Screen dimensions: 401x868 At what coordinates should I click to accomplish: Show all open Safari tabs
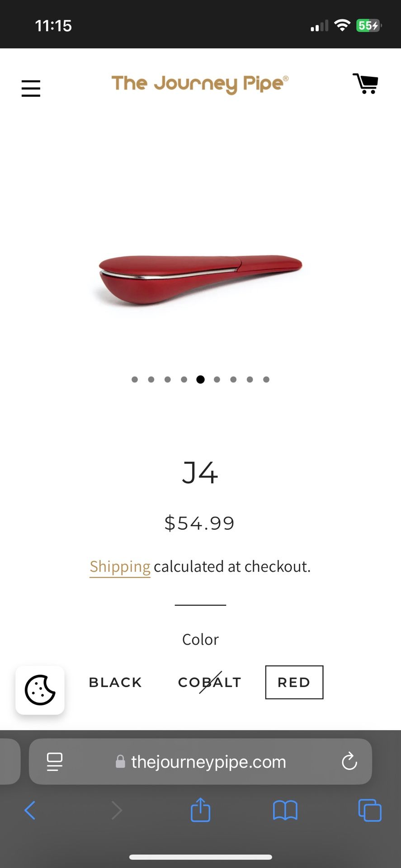pyautogui.click(x=369, y=810)
